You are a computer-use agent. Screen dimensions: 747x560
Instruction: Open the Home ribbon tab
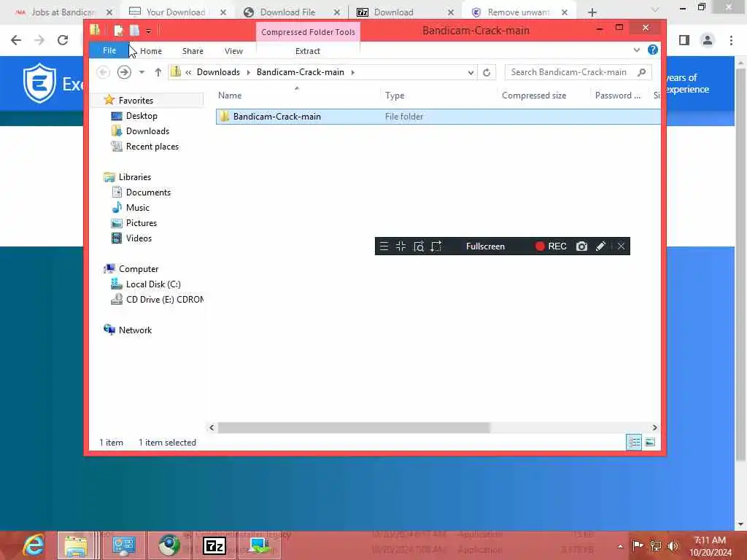[150, 51]
